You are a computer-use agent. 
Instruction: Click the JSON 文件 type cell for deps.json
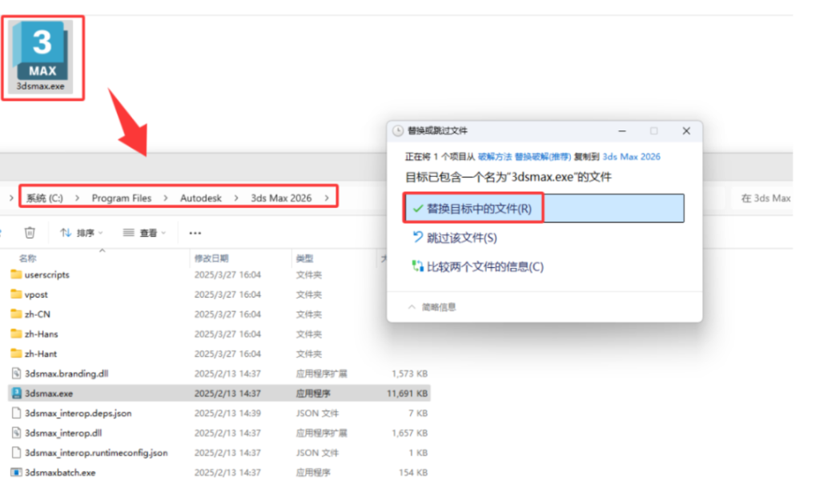tap(317, 413)
